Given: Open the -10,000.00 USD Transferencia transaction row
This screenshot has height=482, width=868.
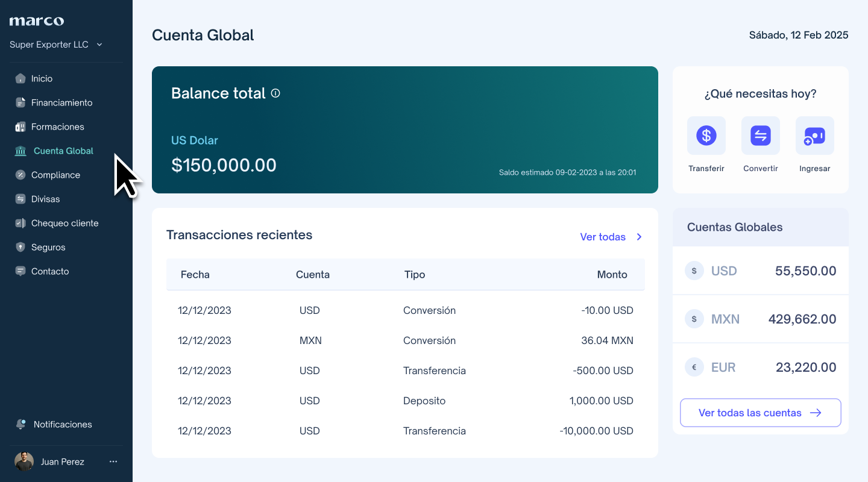Looking at the screenshot, I should [405, 431].
